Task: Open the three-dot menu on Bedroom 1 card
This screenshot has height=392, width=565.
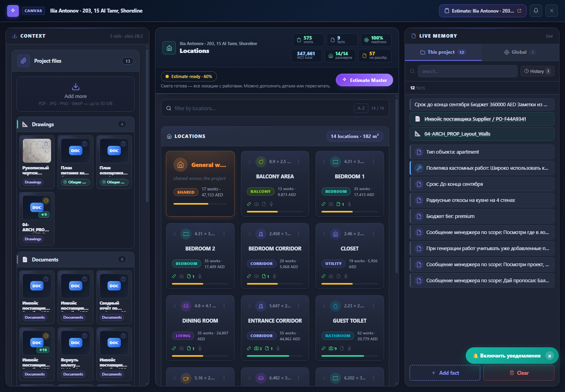Action: click(374, 162)
